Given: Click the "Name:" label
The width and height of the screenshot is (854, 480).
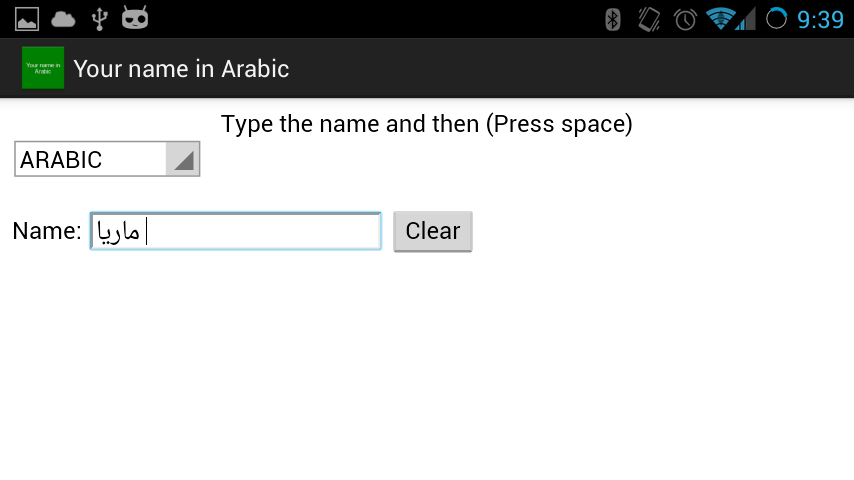Looking at the screenshot, I should (x=46, y=231).
